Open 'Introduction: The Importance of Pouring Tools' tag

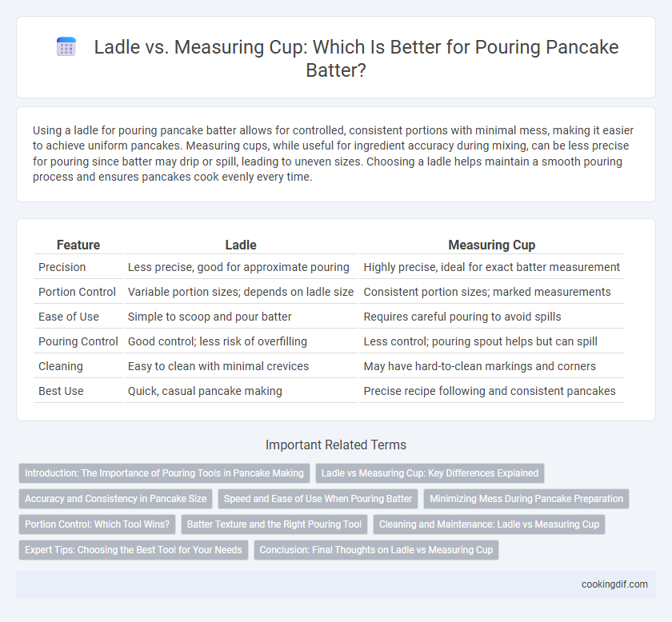pos(164,473)
